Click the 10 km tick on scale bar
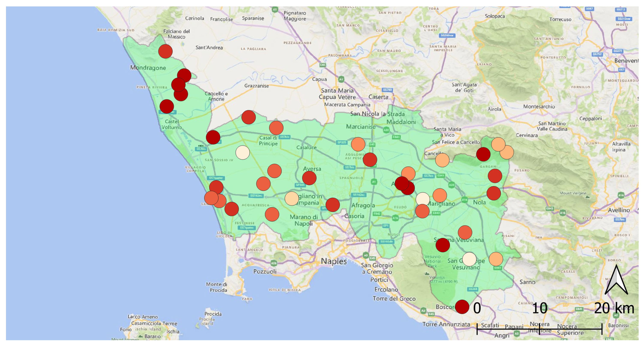644x346 pixels. tap(540, 329)
